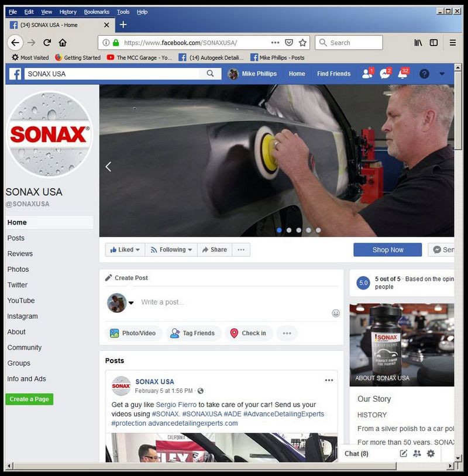Open the Reviews section in sidebar

point(20,253)
